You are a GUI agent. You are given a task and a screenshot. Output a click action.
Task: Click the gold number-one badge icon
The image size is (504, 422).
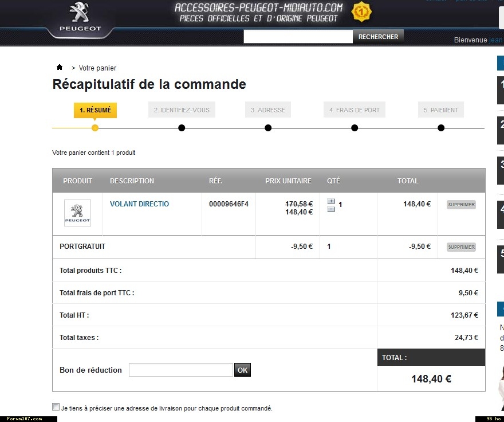(361, 11)
